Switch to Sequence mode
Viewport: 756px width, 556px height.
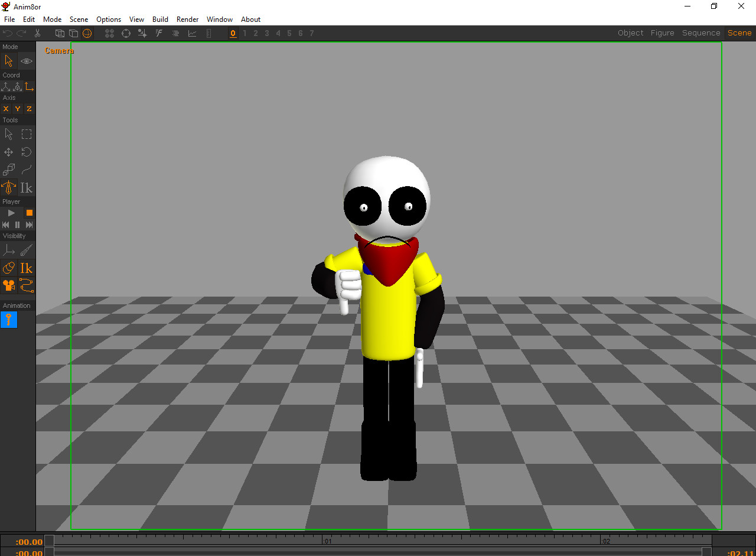click(700, 32)
